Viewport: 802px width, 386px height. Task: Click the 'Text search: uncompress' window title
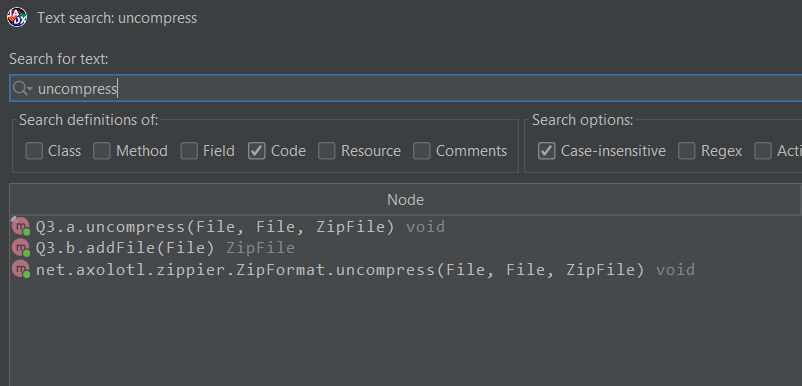[x=117, y=18]
